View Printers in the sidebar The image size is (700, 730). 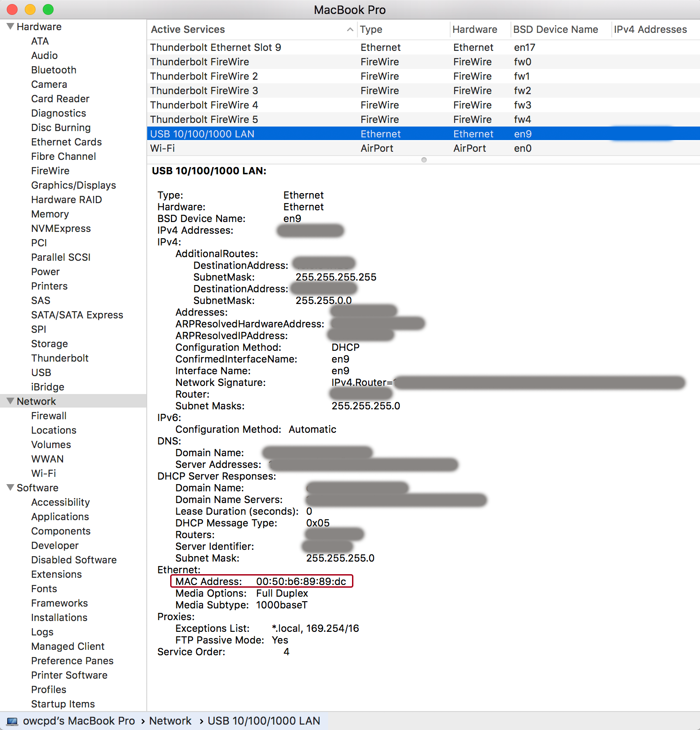point(50,286)
